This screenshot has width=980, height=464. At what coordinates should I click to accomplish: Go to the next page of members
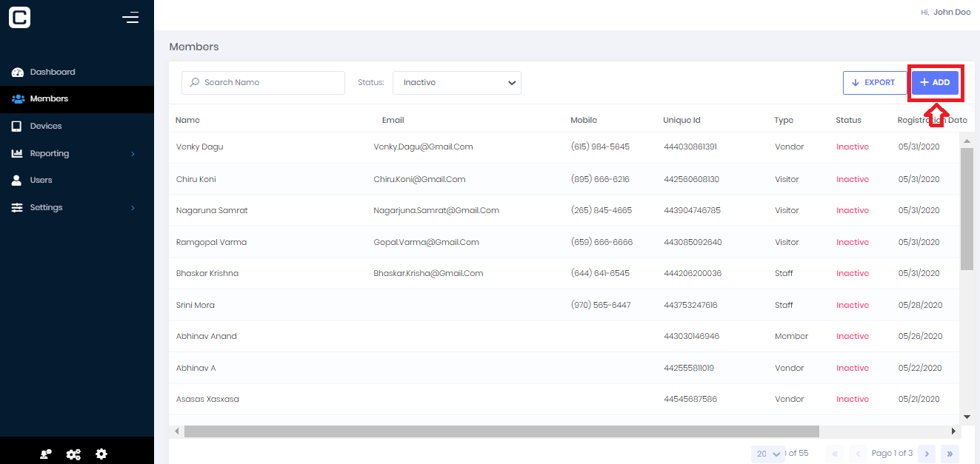pos(926,454)
